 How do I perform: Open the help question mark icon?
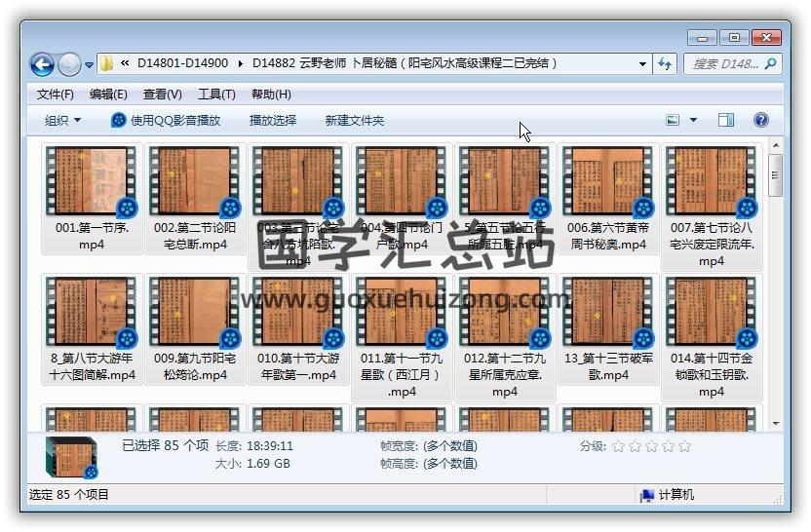point(761,120)
